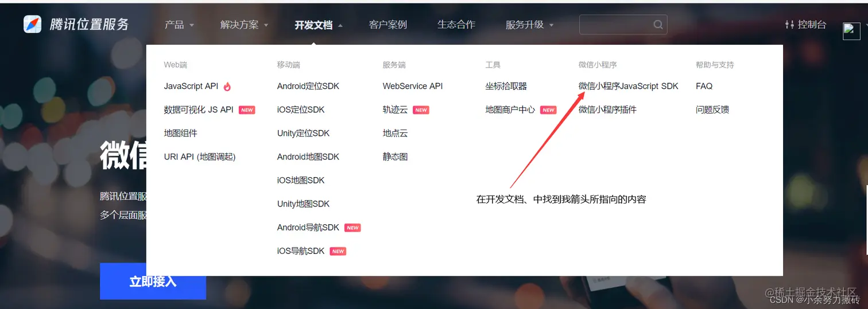Click the flame icon beside JavaScript API

click(227, 87)
